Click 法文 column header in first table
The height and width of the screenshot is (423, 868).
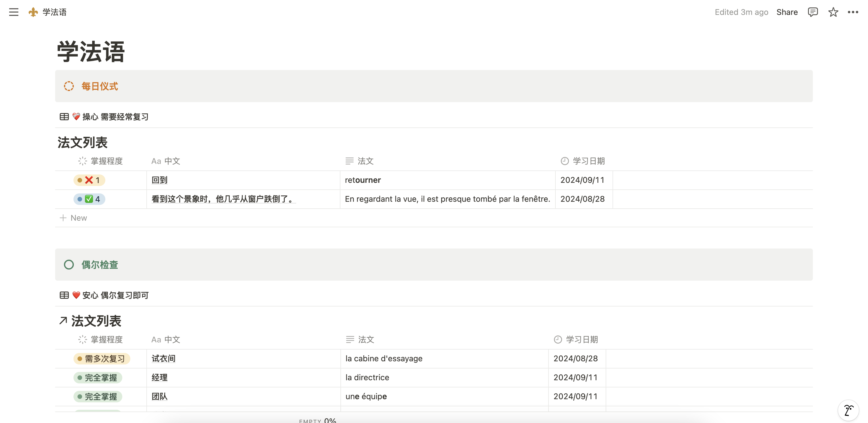[360, 161]
